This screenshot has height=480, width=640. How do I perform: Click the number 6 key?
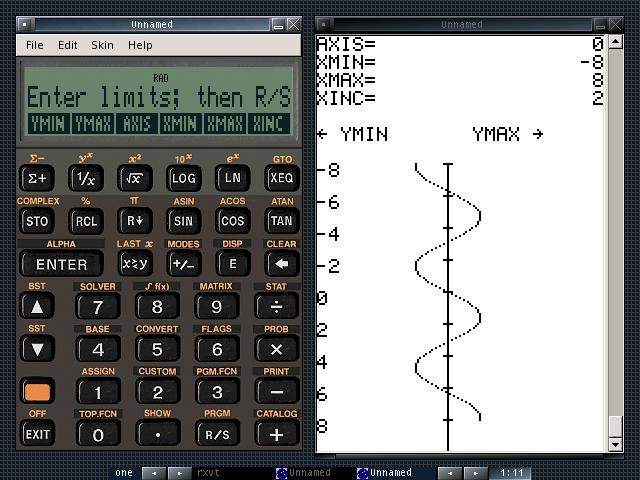(x=217, y=349)
